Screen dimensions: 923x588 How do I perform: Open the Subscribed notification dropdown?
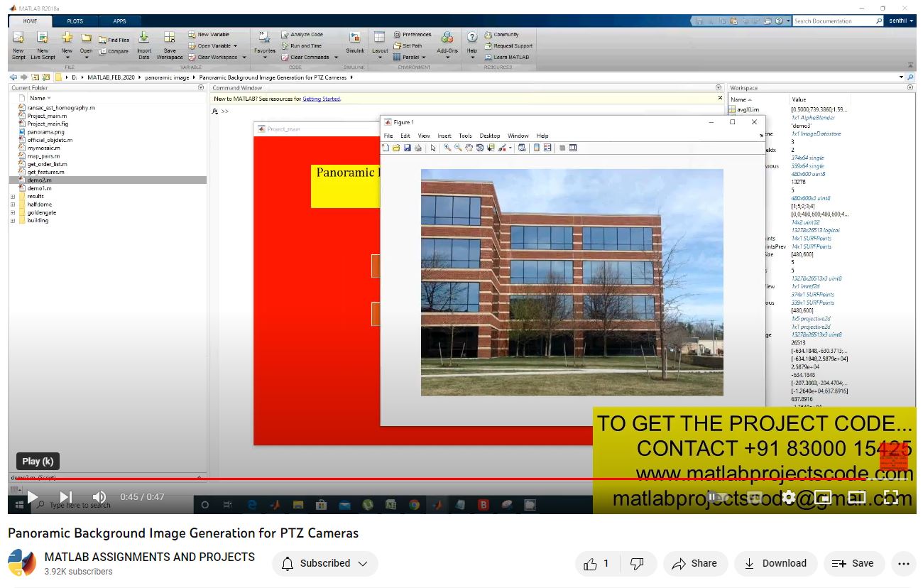point(325,563)
